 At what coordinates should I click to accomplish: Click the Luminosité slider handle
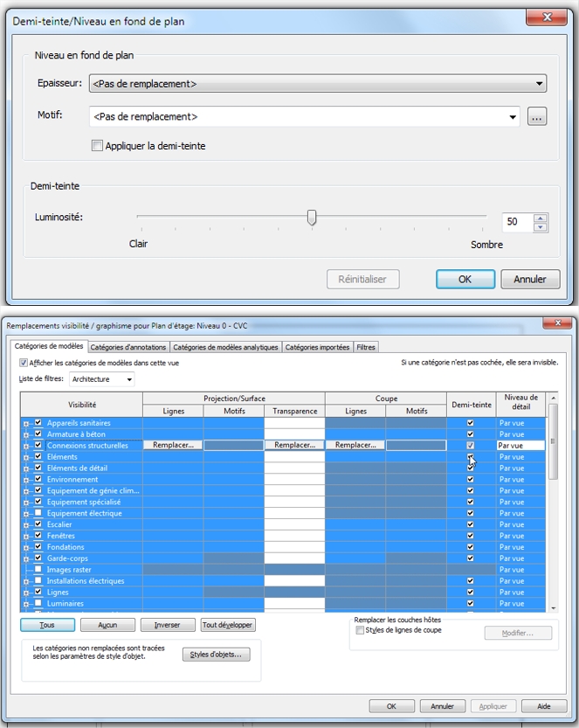(312, 218)
